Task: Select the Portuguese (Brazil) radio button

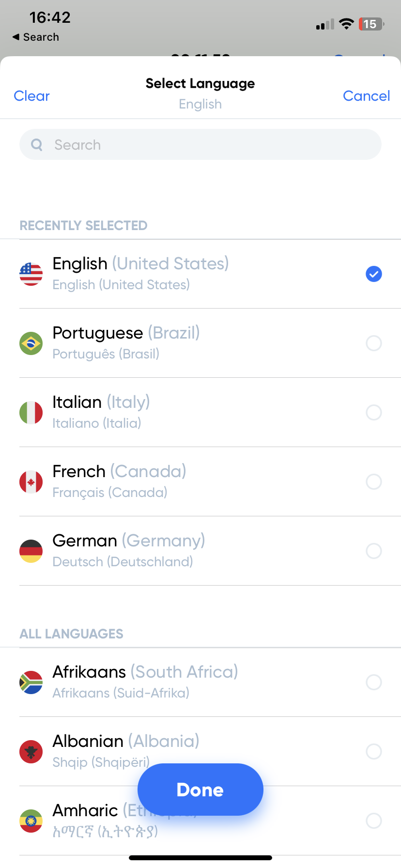Action: [373, 343]
